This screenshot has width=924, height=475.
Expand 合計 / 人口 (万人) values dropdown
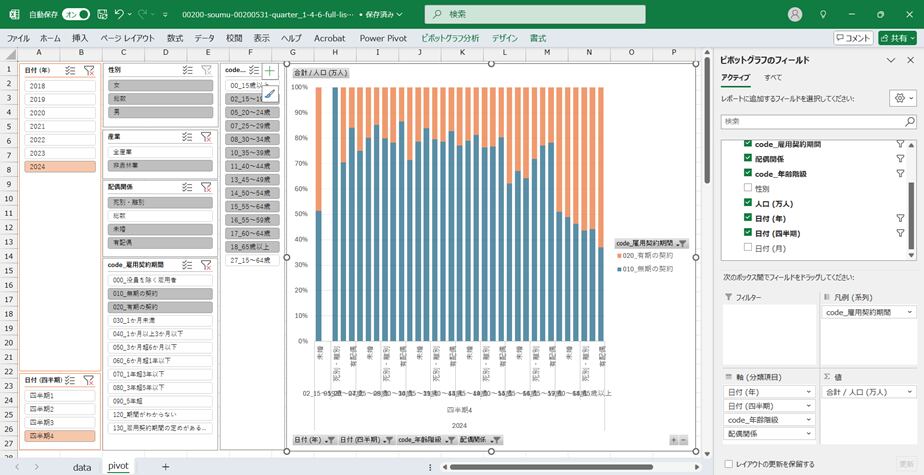(x=909, y=391)
